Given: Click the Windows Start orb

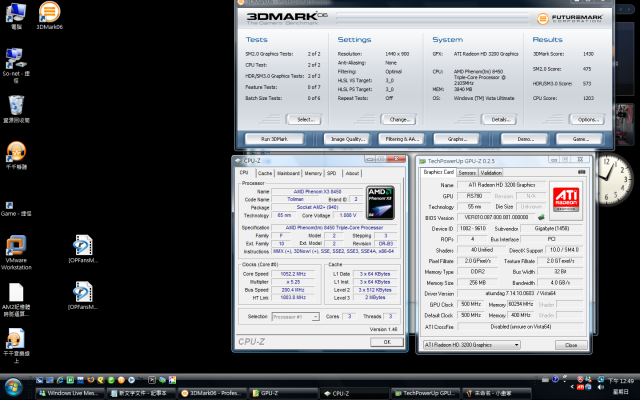Looking at the screenshot, I should click(x=13, y=387).
